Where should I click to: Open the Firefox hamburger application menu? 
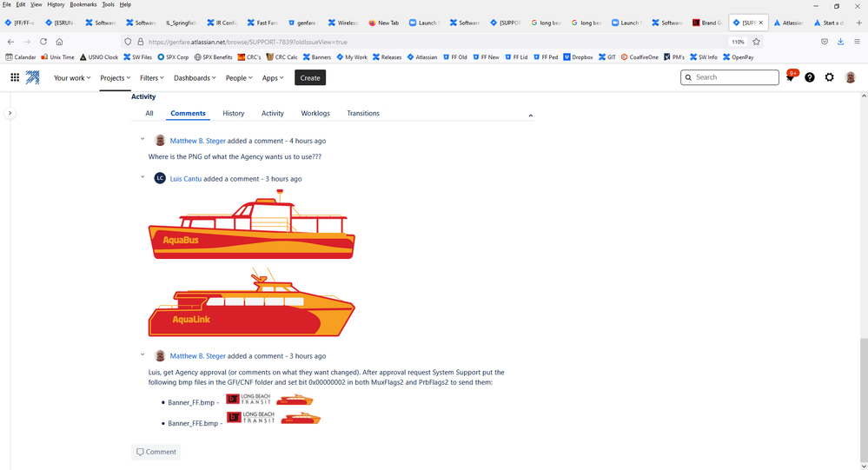pos(857,42)
